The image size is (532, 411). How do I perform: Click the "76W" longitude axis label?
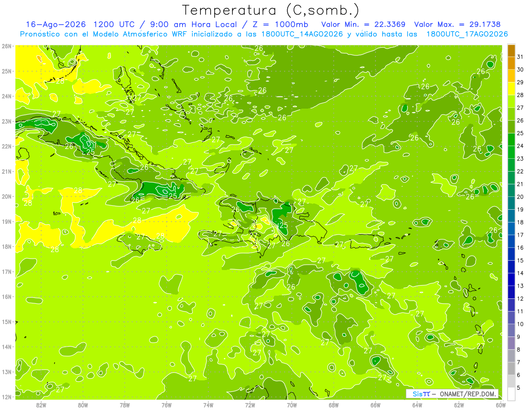point(167,405)
